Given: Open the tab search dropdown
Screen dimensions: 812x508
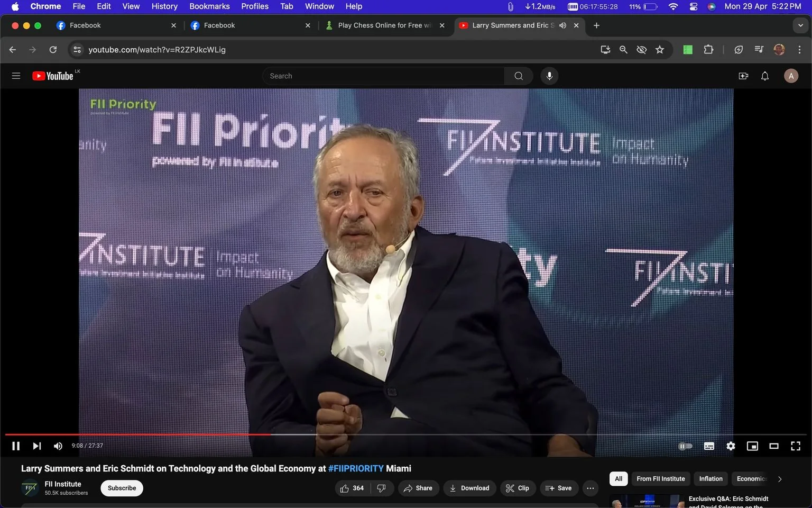Looking at the screenshot, I should [800, 25].
